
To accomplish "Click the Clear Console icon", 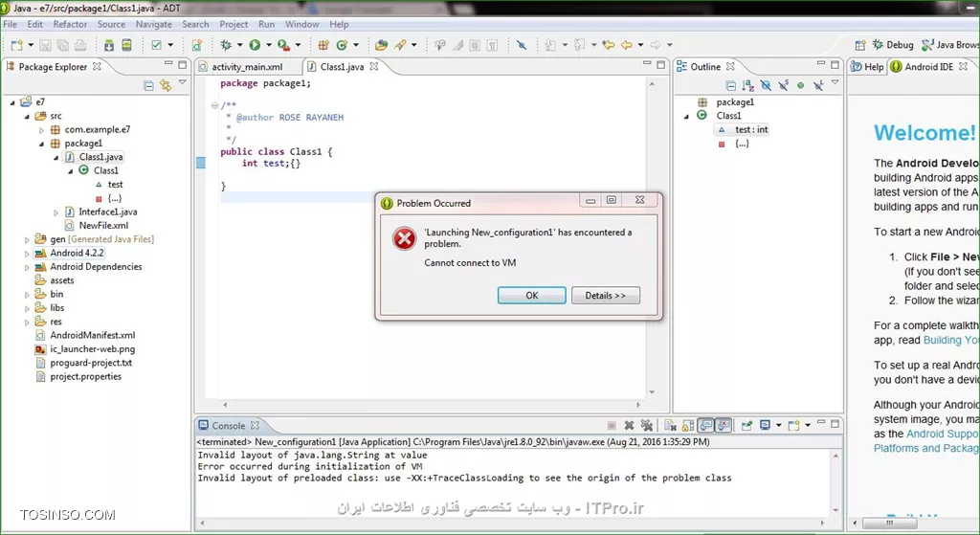I will tap(670, 426).
